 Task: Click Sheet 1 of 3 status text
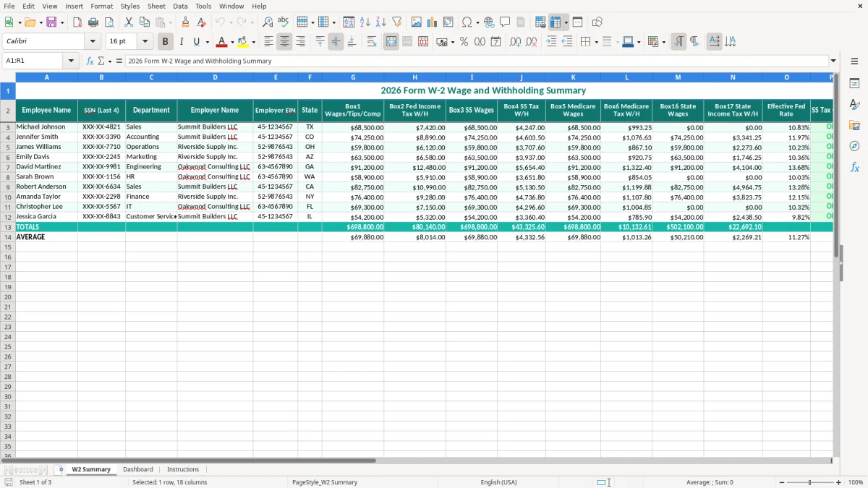tap(35, 482)
